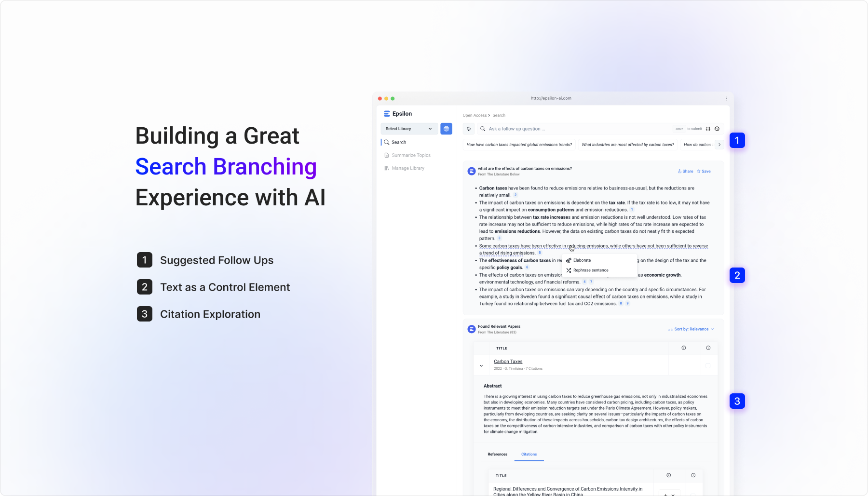
Task: Select the Citations tab
Action: click(x=529, y=454)
